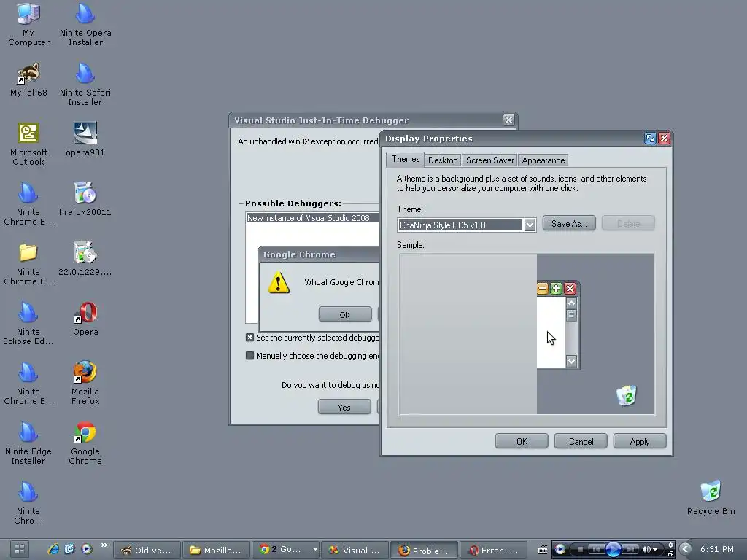This screenshot has width=747, height=560.
Task: Select the MyPal 68 shortcut
Action: click(x=28, y=79)
